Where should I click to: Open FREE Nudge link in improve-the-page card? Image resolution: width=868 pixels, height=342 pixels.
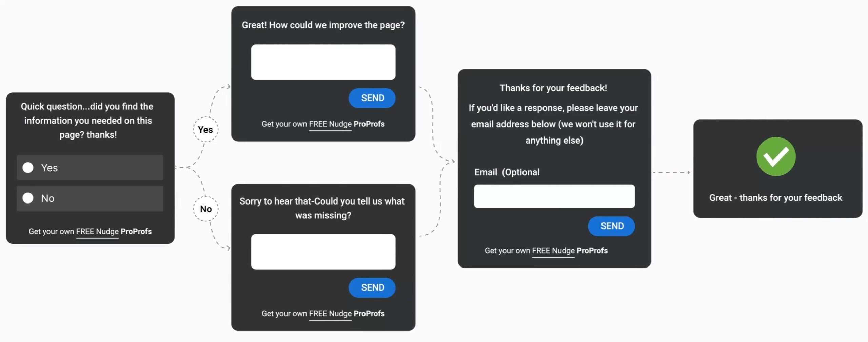[330, 124]
